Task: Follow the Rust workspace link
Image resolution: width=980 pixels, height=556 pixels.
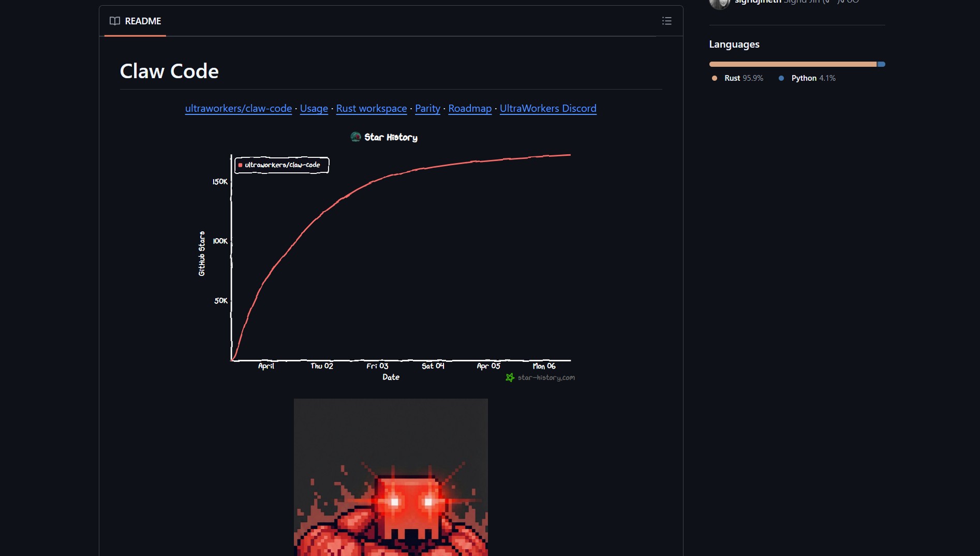Action: point(371,108)
